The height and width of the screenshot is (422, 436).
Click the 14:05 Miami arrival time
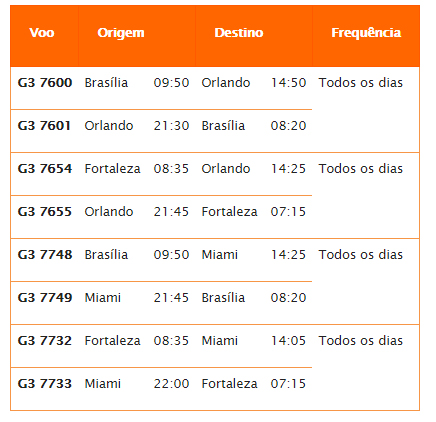(288, 341)
